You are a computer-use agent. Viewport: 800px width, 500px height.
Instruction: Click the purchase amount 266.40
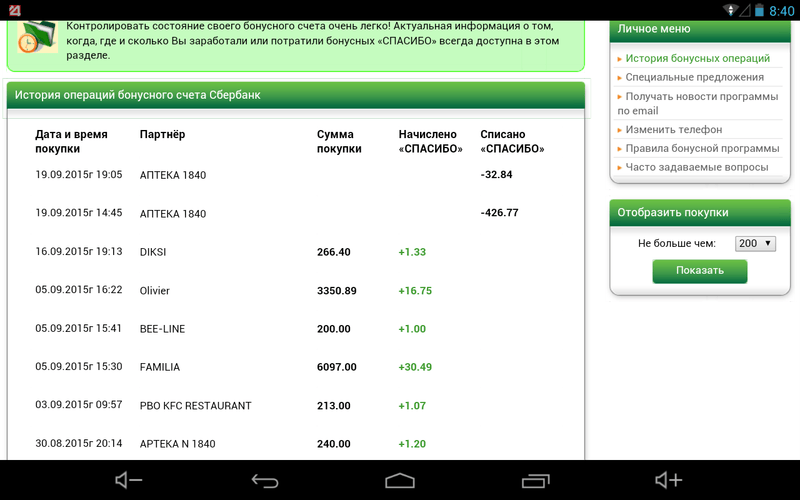tap(334, 252)
